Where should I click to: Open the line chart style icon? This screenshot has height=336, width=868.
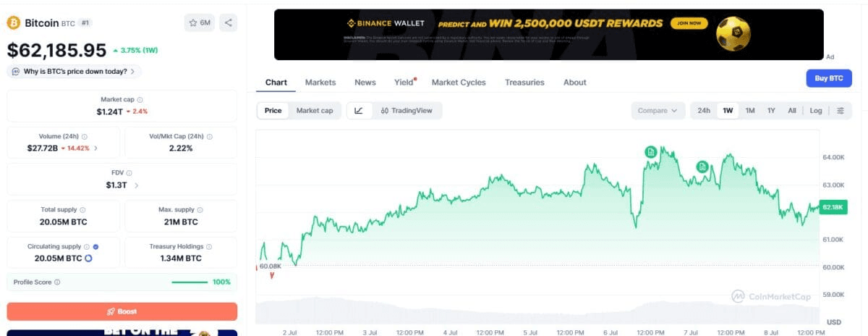pos(359,111)
